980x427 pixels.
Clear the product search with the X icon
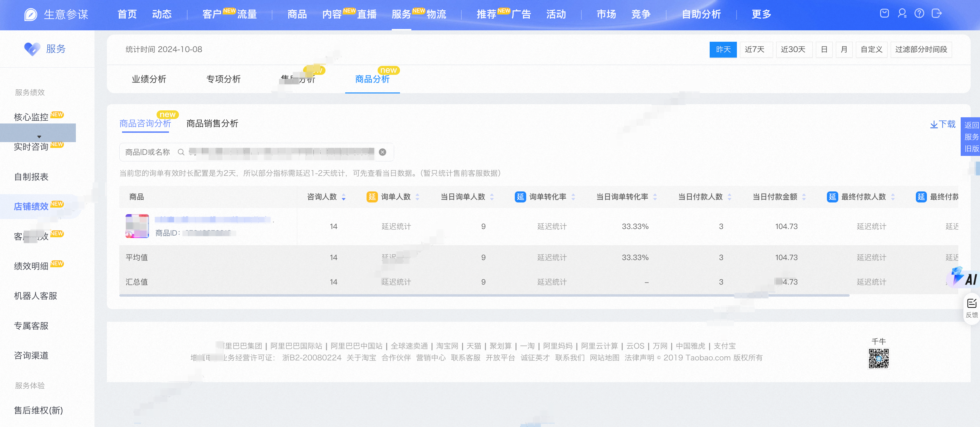(382, 152)
